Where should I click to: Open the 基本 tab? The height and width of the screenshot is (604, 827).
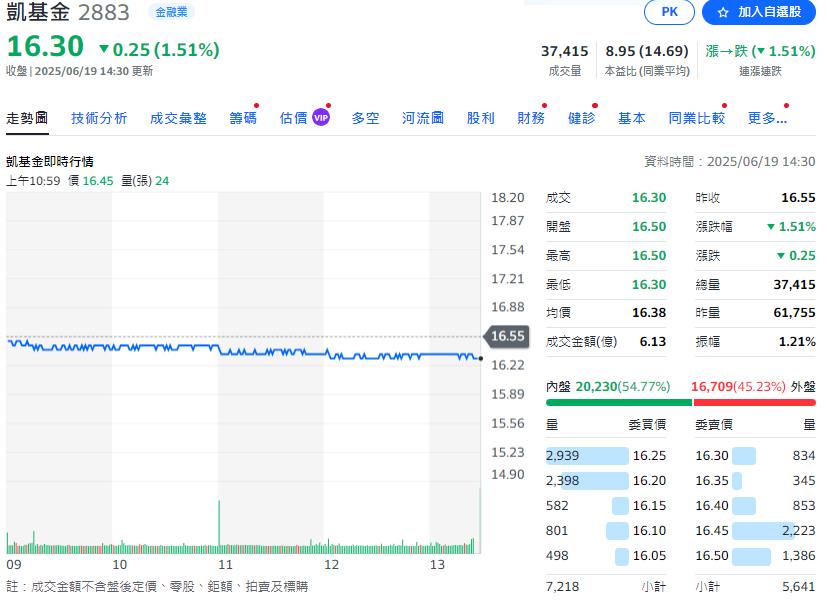coord(631,118)
